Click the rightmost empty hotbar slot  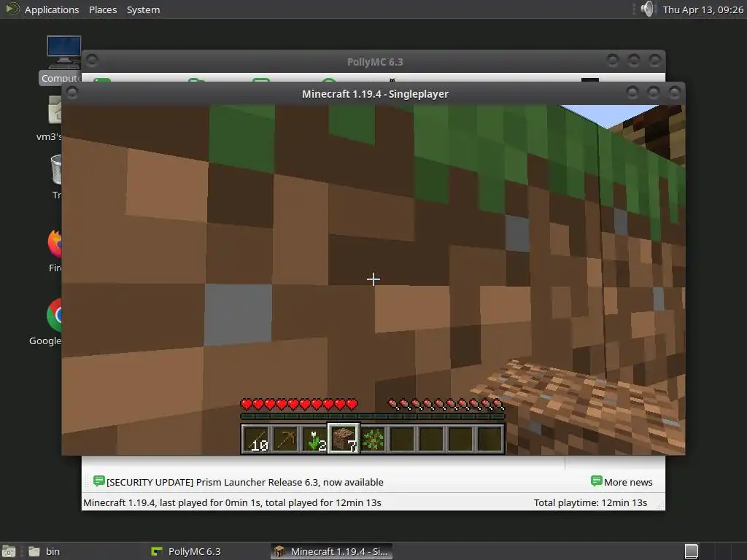pyautogui.click(x=489, y=438)
